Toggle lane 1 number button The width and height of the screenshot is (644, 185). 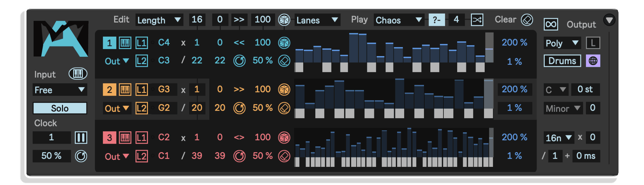pos(109,43)
